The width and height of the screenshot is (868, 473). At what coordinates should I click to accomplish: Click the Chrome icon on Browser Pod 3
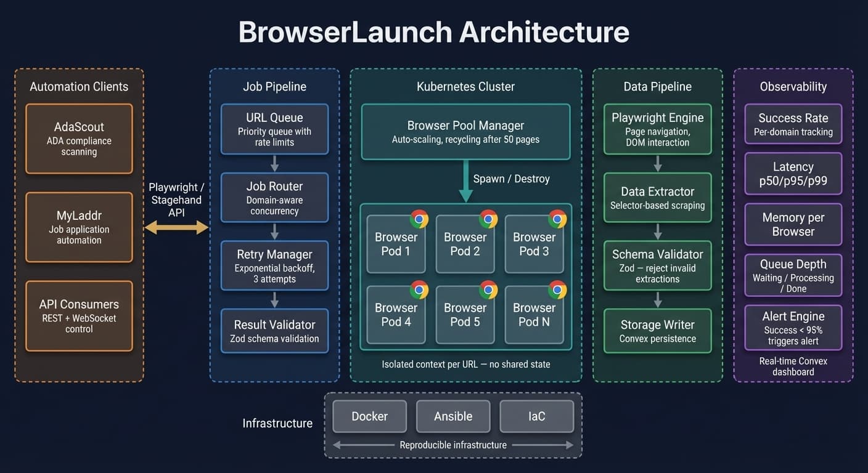[x=558, y=218]
